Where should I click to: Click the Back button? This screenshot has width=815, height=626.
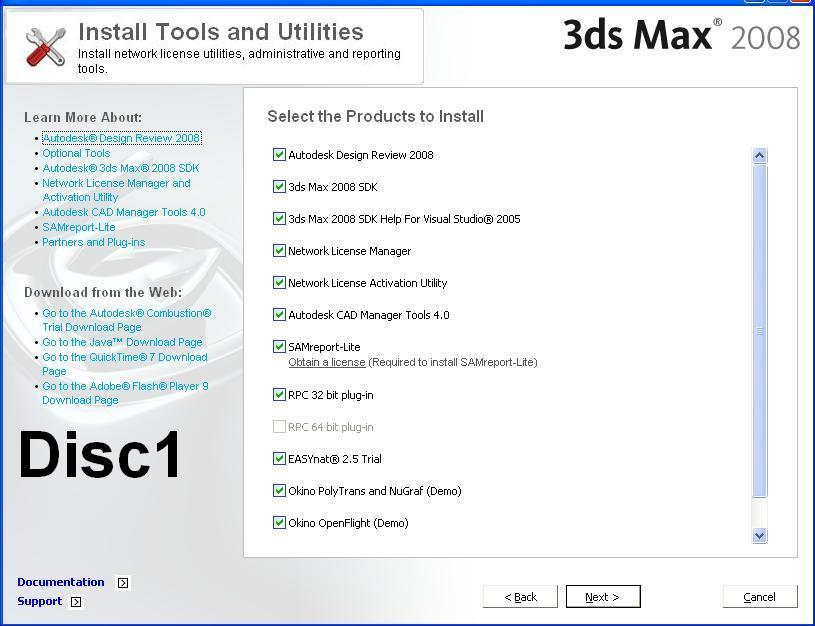(520, 597)
